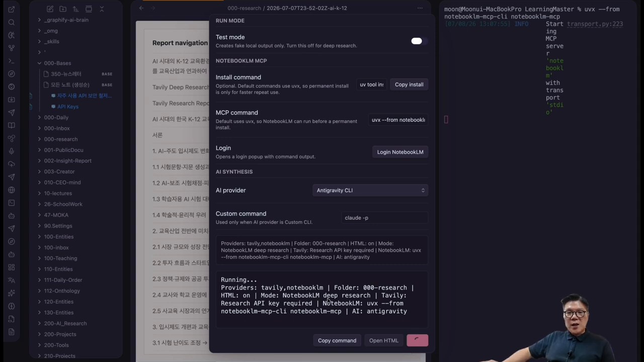
Task: Collapse the 000-Bases folder
Action: click(39, 63)
